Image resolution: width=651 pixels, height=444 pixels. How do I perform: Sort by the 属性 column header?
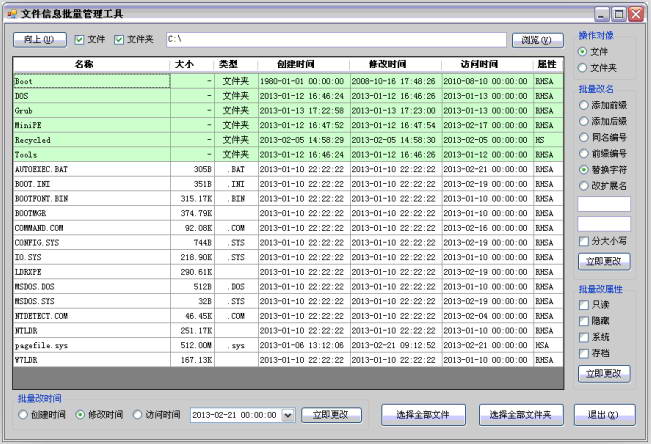(x=548, y=64)
